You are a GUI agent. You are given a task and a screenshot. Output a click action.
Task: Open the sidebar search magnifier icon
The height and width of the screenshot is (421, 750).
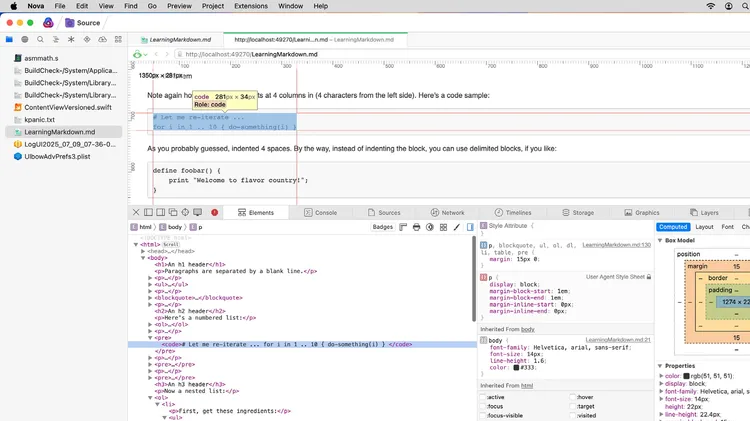(x=40, y=39)
